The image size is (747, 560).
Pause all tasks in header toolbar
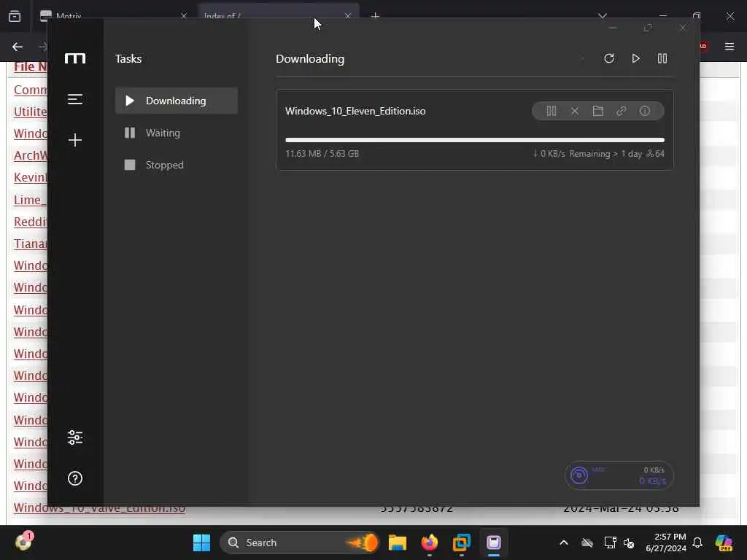662,58
